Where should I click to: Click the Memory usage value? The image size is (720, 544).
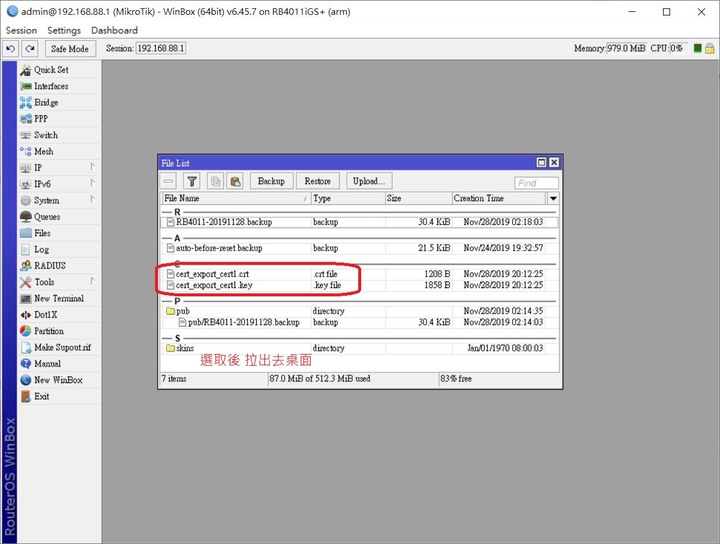[626, 48]
